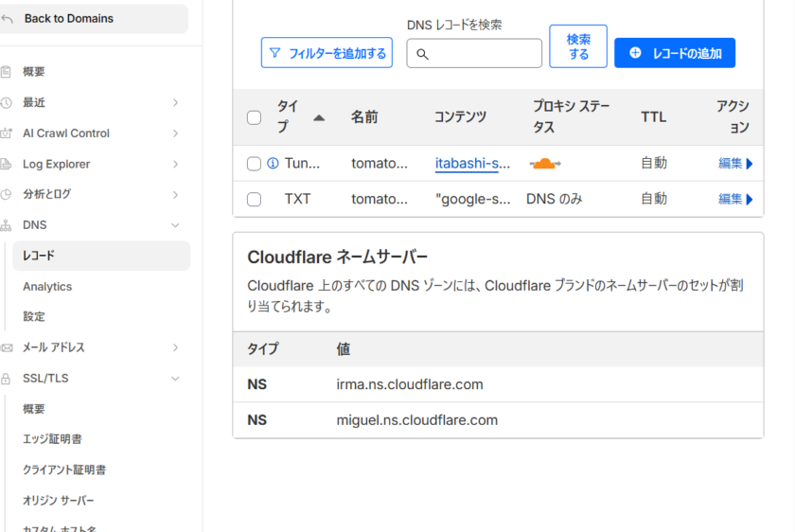
Task: Click tomato... name in TXT row
Action: coord(380,199)
